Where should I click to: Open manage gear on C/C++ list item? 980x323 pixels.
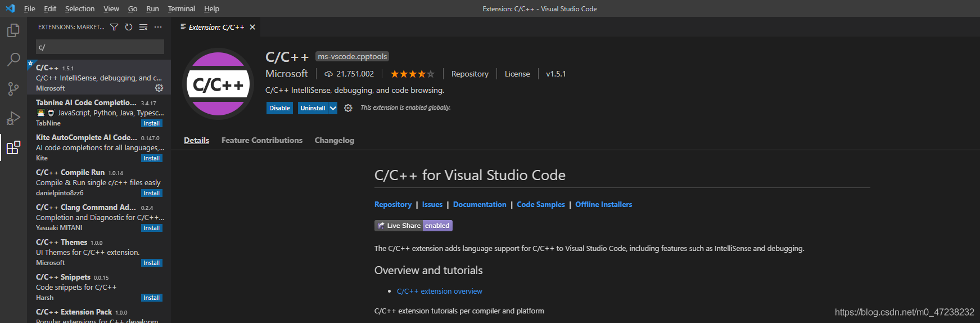point(159,88)
